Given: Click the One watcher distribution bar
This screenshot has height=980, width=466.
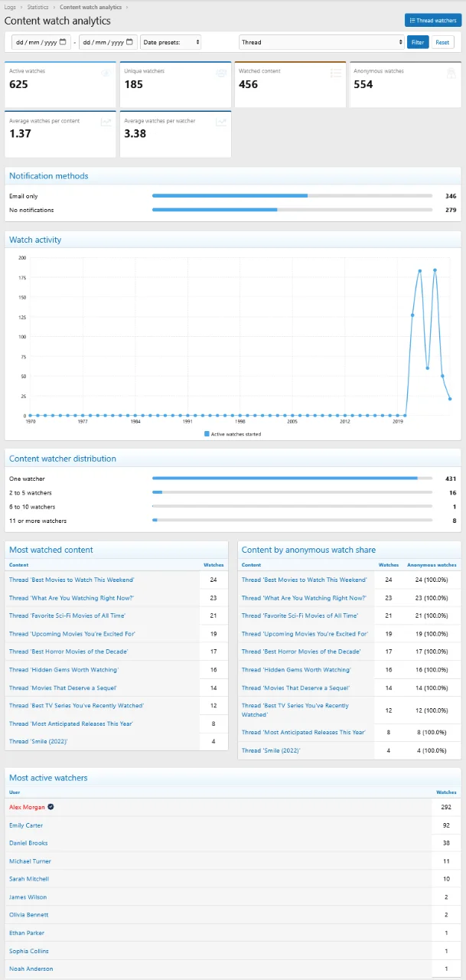Looking at the screenshot, I should (292, 479).
